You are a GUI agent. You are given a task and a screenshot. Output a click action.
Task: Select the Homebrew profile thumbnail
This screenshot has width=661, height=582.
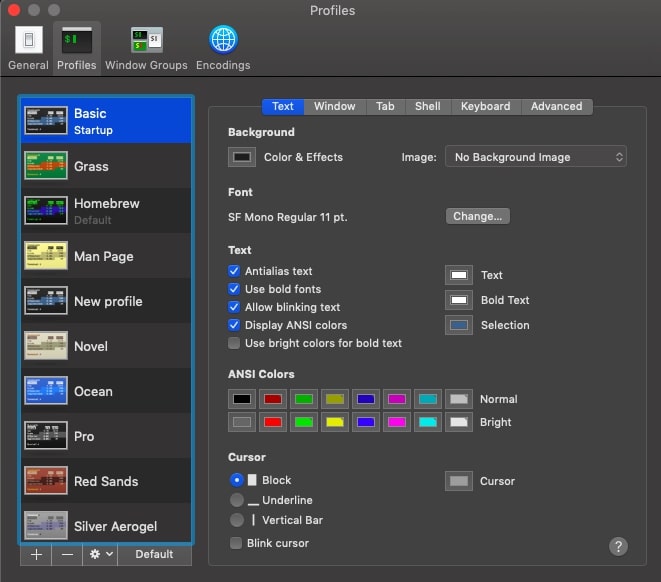(45, 211)
